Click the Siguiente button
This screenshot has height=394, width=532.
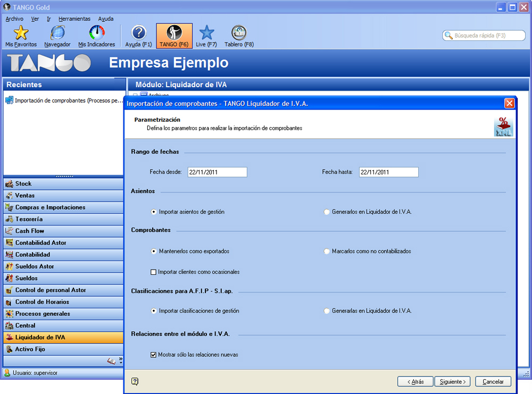pos(453,381)
